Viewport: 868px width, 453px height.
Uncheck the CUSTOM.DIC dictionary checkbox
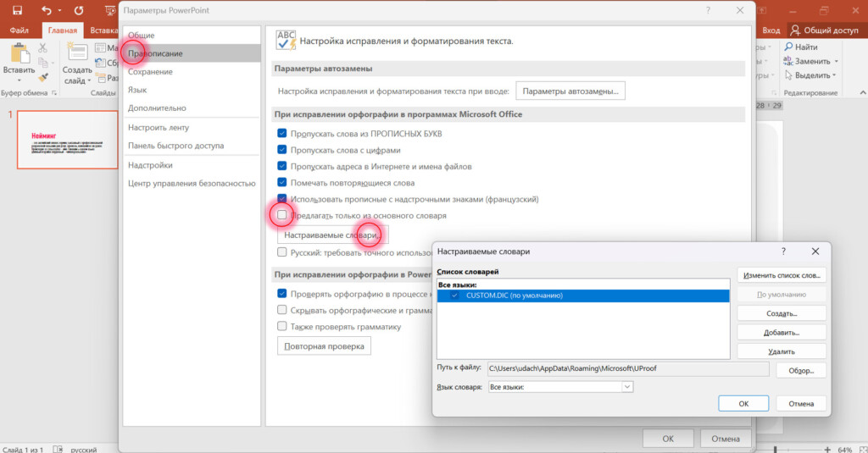pos(454,296)
